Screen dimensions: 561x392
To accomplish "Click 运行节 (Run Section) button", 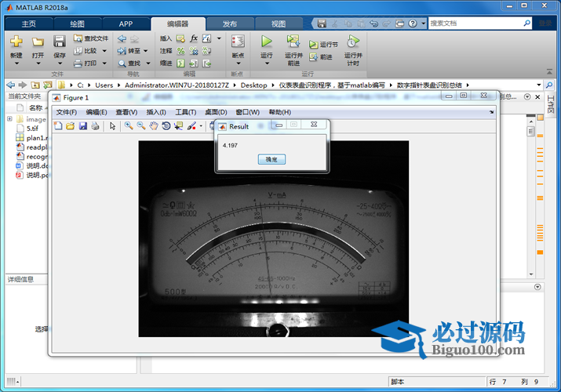I will click(x=323, y=45).
